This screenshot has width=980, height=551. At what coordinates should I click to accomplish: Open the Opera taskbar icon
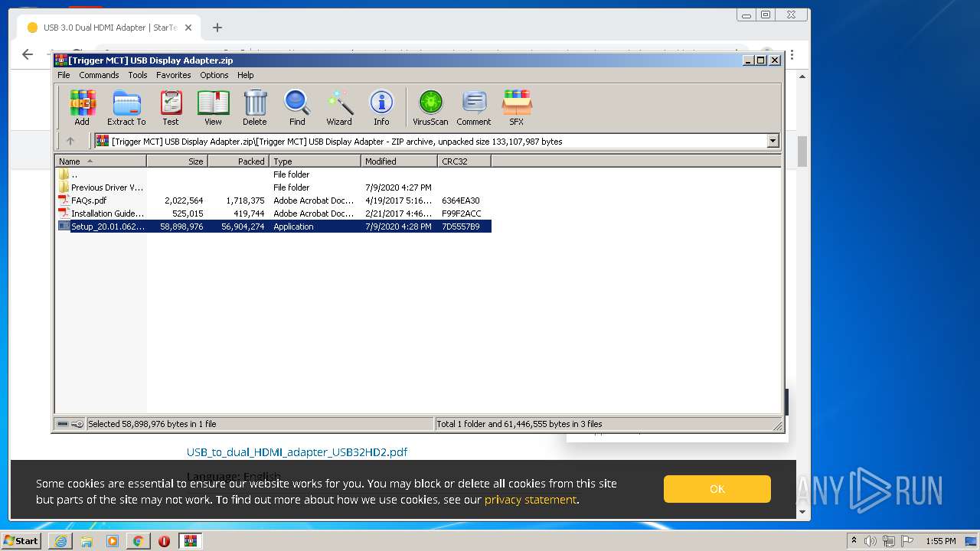(x=164, y=541)
